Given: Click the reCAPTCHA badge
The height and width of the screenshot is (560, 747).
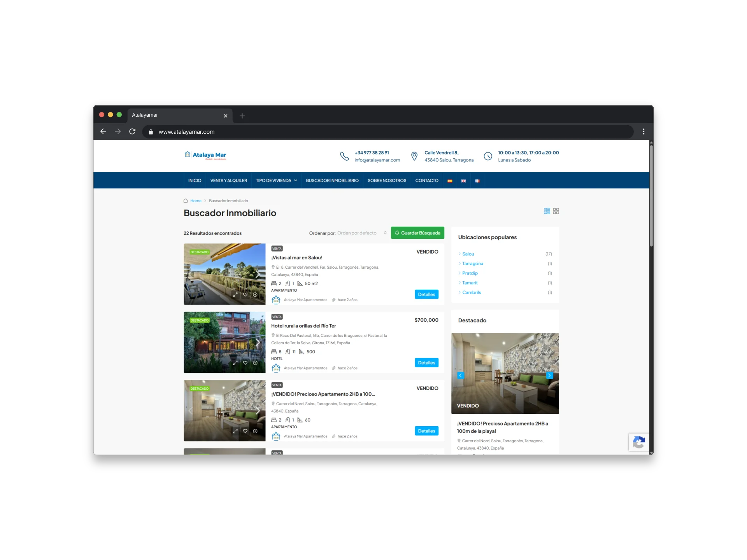Looking at the screenshot, I should tap(639, 442).
